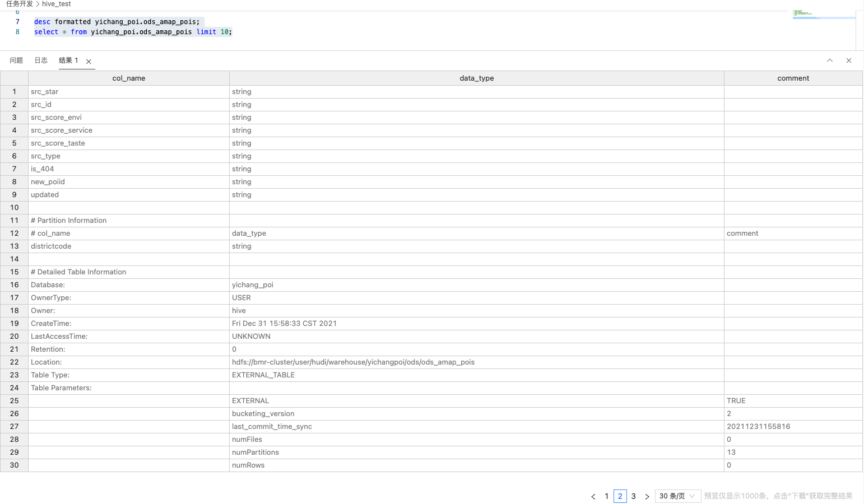
Task: Select the Fri Dec 31 15:58:33 CST 2021 cell
Action: [x=477, y=324]
